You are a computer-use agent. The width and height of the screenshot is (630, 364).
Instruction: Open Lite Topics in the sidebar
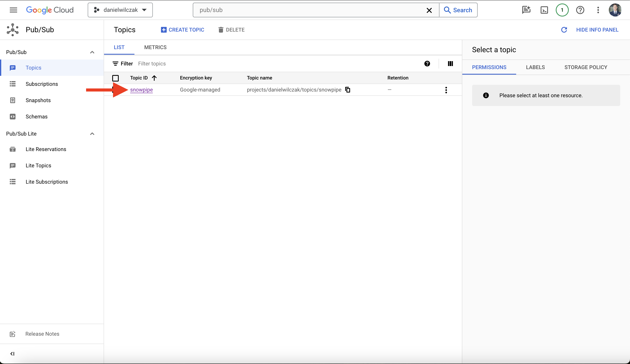[x=52, y=165]
